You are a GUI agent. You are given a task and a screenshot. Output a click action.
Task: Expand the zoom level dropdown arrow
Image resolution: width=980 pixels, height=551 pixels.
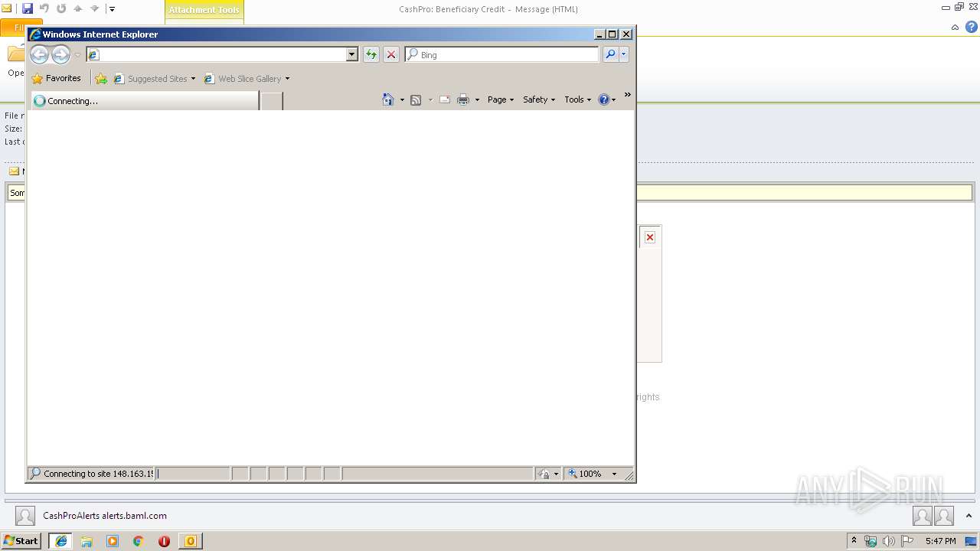click(x=614, y=474)
